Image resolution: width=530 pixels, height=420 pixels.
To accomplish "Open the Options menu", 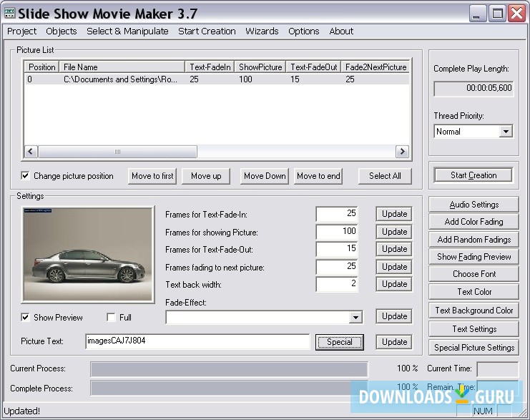I will [303, 31].
